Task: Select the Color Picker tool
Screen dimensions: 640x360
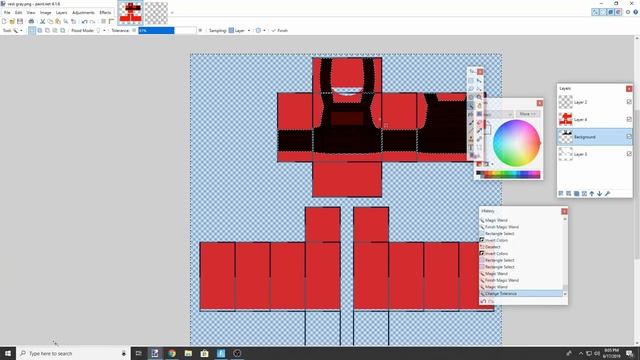Action: coord(479,131)
